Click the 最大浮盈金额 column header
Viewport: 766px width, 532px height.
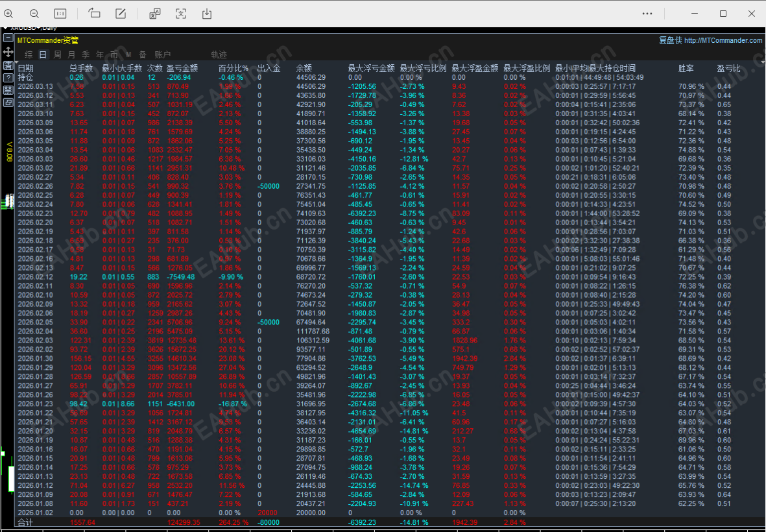pyautogui.click(x=475, y=68)
